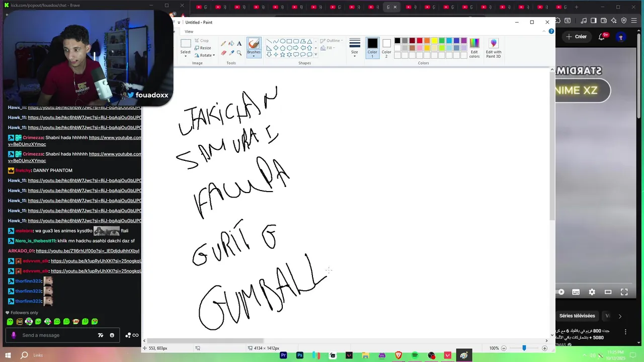
Task: Choose the right arrow shape
Action: (x=296, y=48)
